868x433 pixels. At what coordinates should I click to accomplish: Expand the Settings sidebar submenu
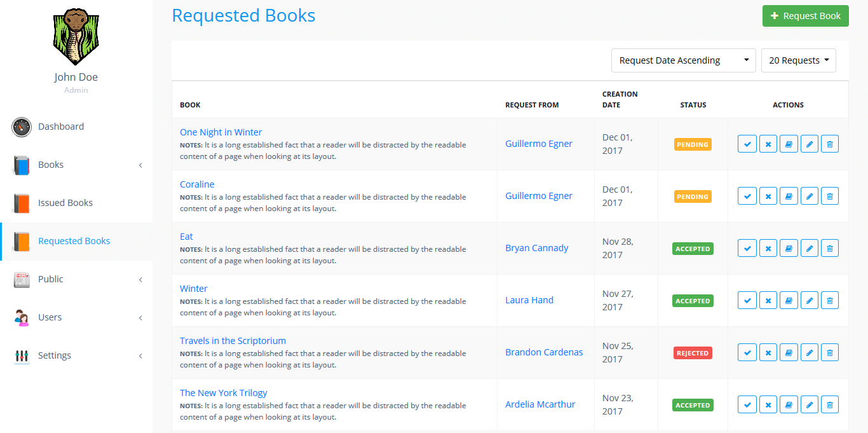(x=76, y=355)
